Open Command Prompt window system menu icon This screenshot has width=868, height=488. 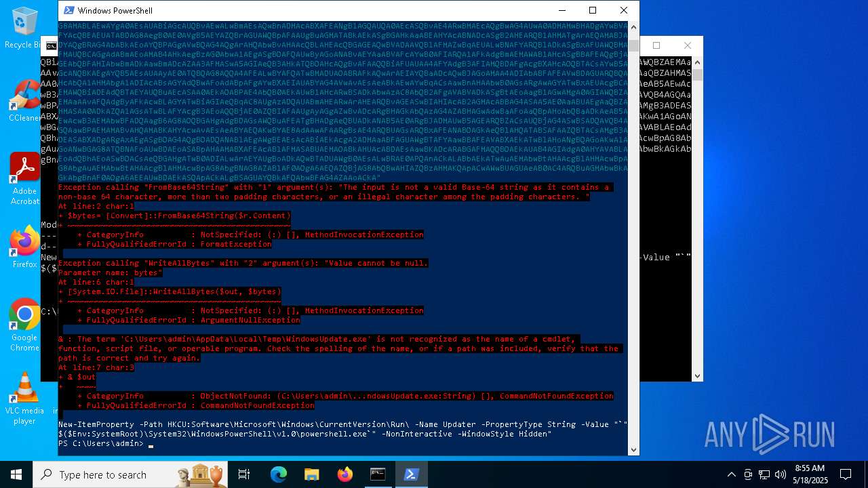[x=51, y=46]
